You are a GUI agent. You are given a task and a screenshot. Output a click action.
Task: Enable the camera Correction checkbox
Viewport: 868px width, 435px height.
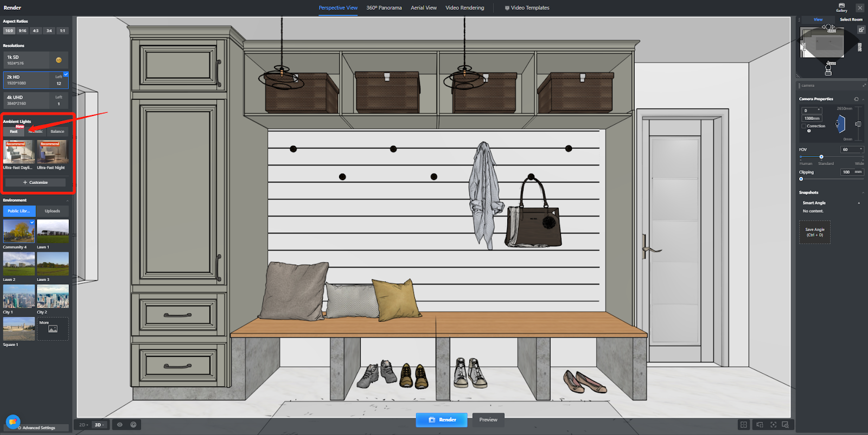click(x=804, y=126)
